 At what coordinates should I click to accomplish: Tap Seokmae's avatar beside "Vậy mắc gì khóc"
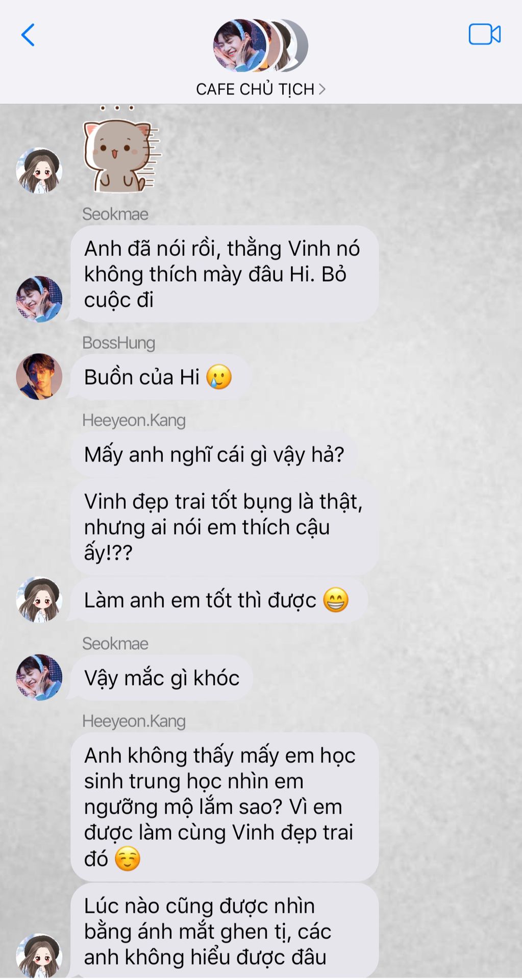[x=39, y=677]
